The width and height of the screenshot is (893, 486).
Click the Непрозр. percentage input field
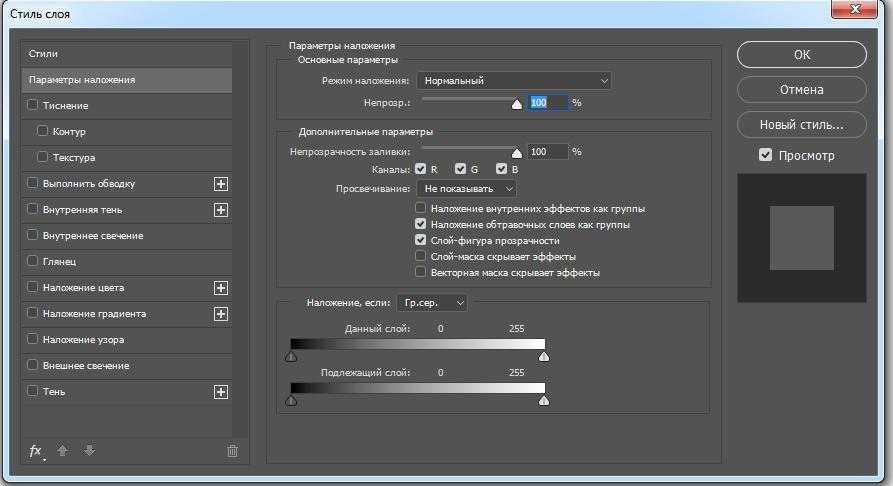546,102
